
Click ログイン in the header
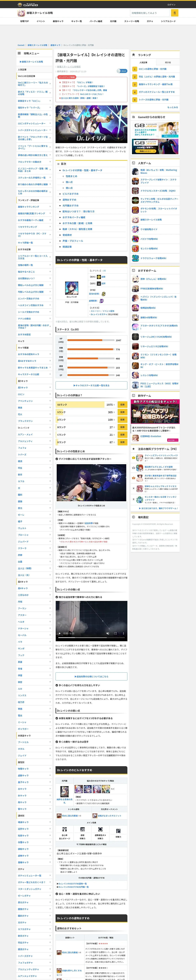[172, 5]
